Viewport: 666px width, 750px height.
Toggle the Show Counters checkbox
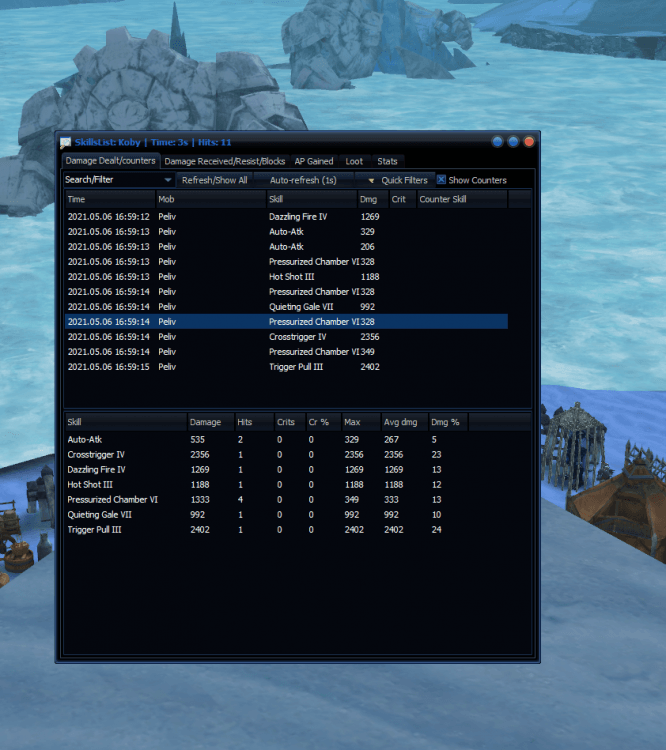point(441,180)
